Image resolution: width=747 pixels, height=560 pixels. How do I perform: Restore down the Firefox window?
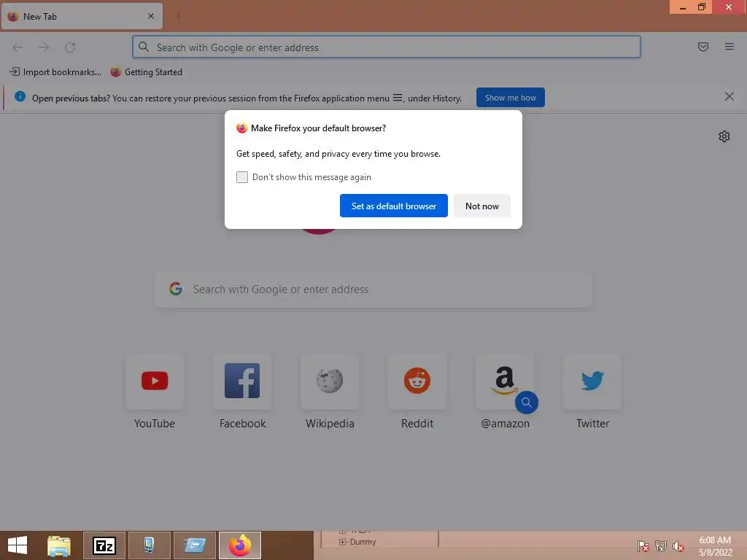pos(702,7)
